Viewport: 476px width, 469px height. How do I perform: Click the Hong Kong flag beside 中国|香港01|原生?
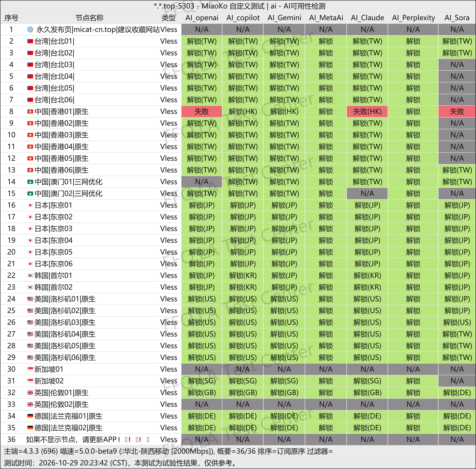(30, 111)
